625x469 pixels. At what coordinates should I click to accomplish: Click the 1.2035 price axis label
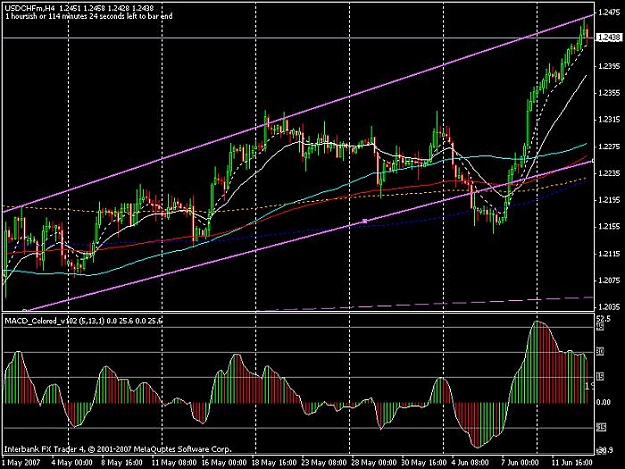point(609,307)
